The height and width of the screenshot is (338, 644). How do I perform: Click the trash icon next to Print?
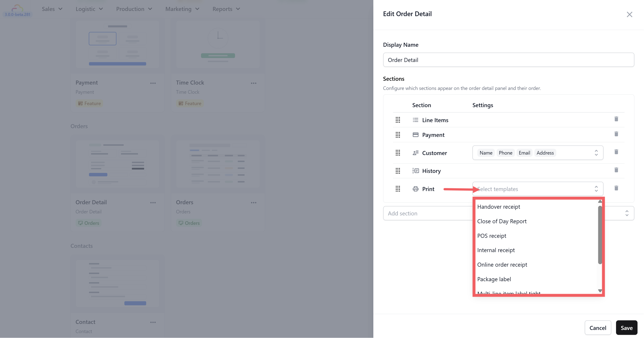(x=616, y=188)
